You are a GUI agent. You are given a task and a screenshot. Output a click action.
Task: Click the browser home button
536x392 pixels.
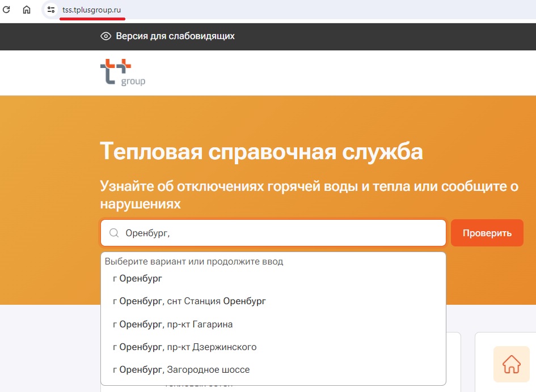pyautogui.click(x=27, y=10)
